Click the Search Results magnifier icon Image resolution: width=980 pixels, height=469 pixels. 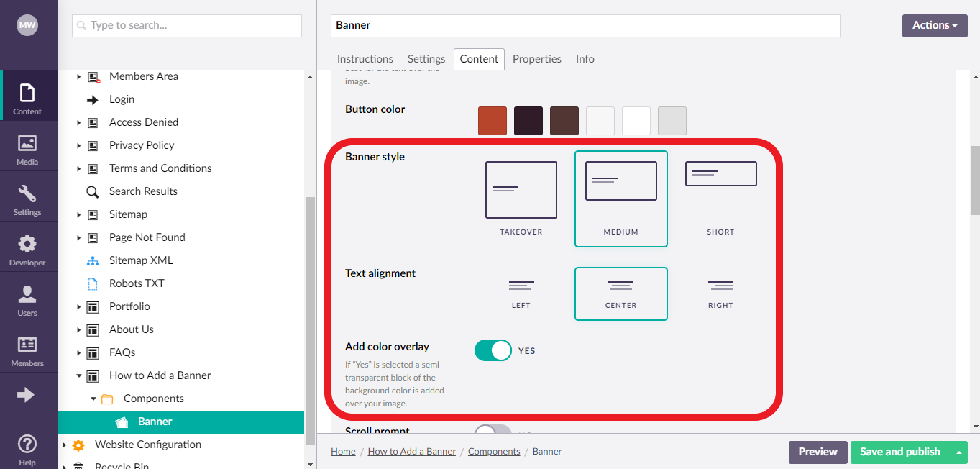coord(93,191)
